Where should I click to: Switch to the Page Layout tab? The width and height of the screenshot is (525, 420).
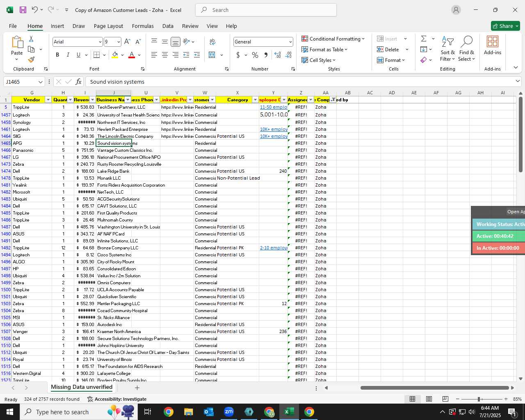(108, 26)
